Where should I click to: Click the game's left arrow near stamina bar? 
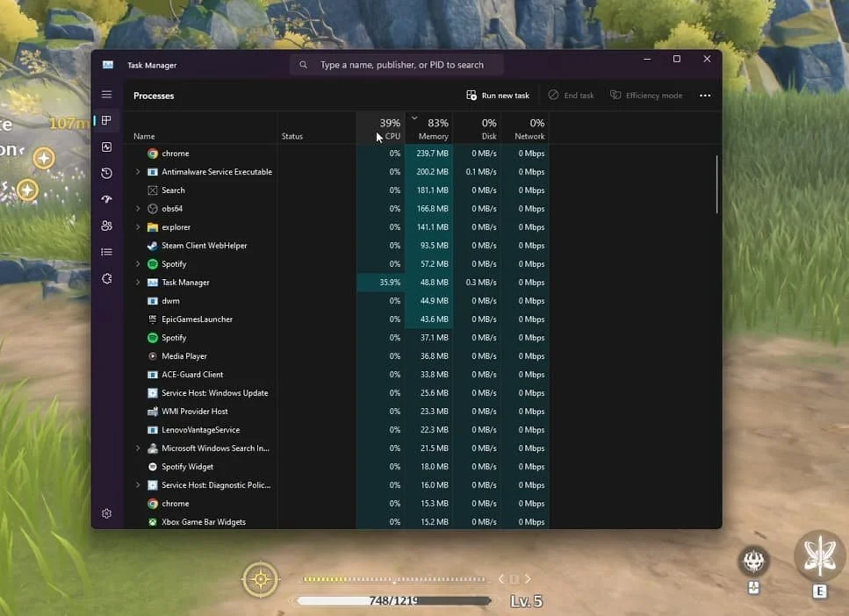tap(501, 579)
